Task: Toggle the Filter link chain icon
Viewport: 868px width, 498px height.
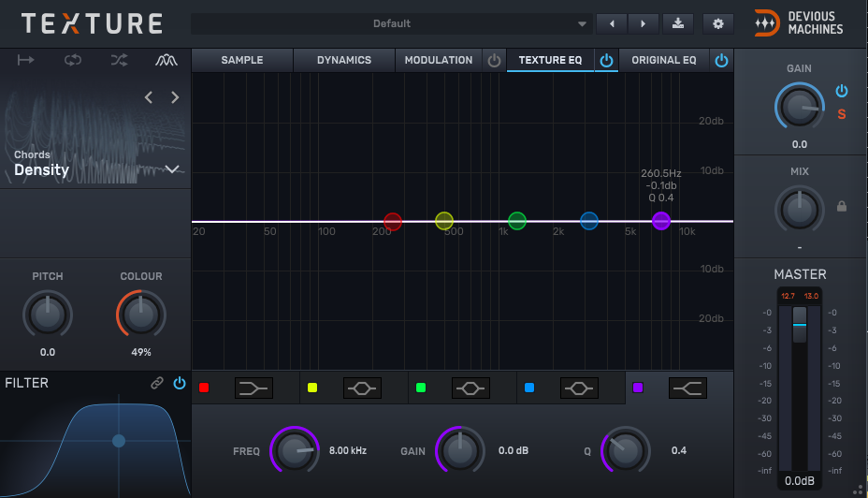Action: [157, 383]
